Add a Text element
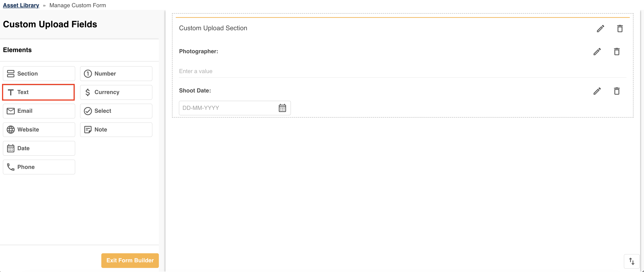 (39, 92)
